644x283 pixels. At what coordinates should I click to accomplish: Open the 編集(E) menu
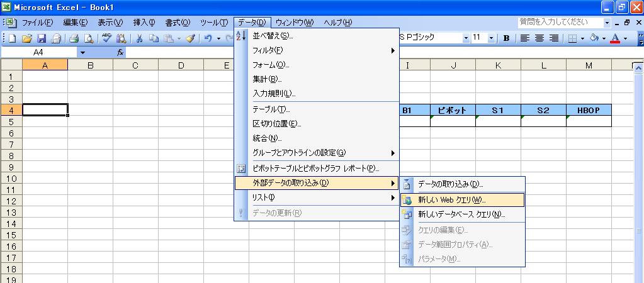(x=76, y=23)
